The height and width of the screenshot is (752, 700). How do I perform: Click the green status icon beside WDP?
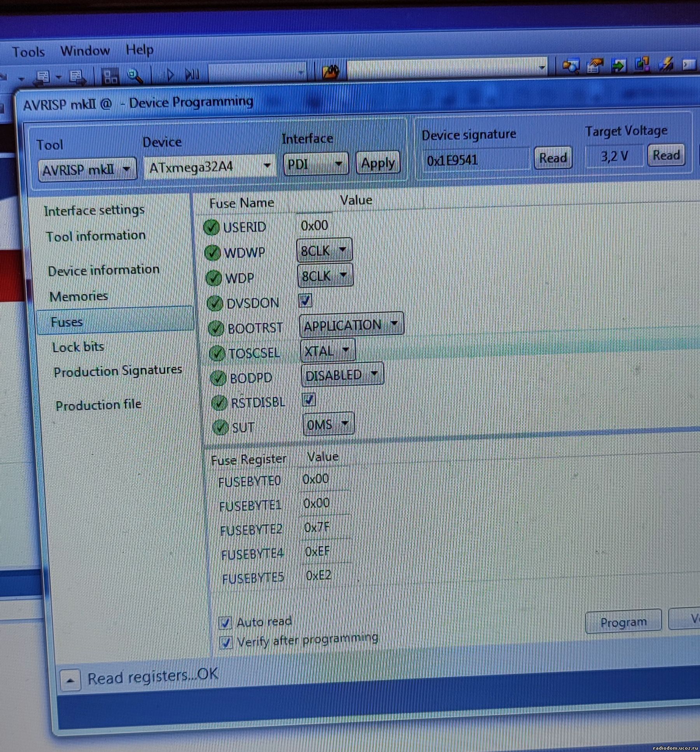pos(213,278)
